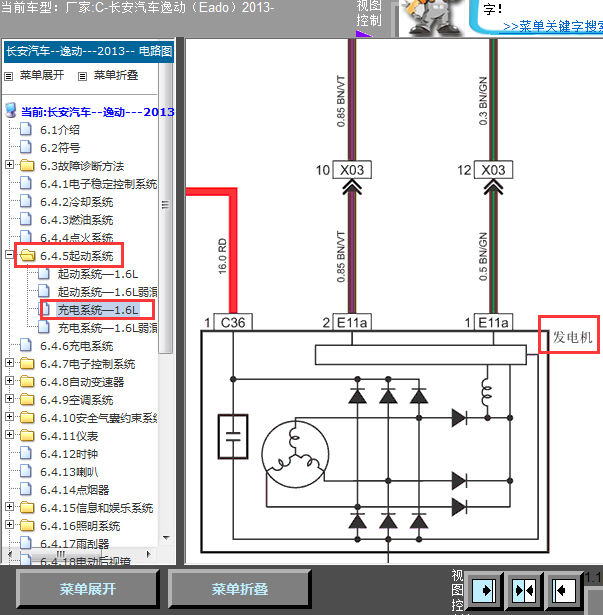Viewport: 603px width, 615px height.
Task: Click the 6.4.17雨刮器 entry
Action: (75, 544)
